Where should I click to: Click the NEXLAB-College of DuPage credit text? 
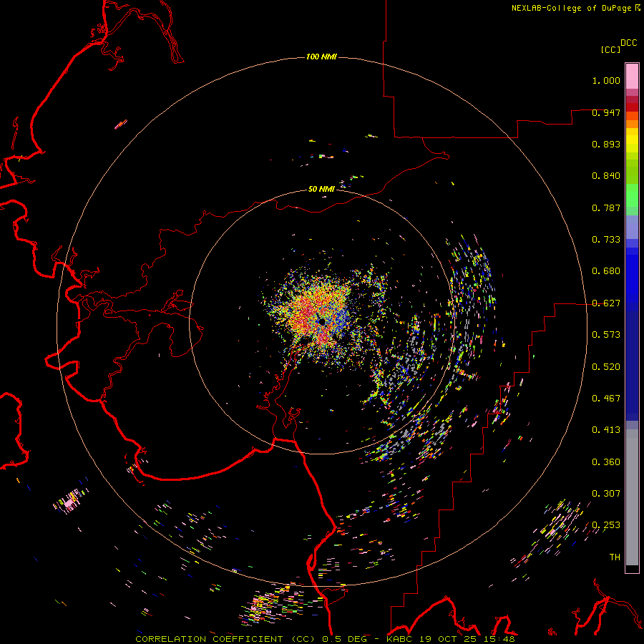coord(571,8)
